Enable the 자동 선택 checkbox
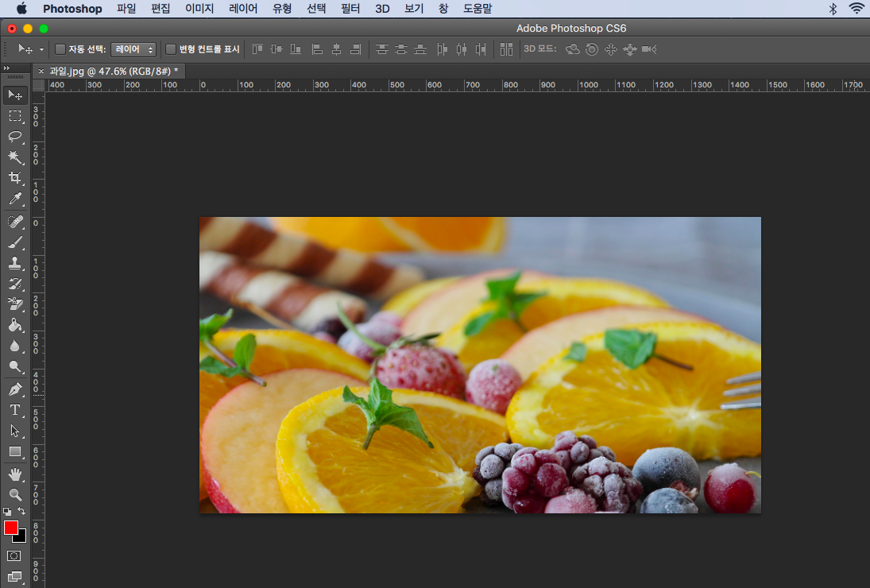The height and width of the screenshot is (588, 870). tap(60, 49)
